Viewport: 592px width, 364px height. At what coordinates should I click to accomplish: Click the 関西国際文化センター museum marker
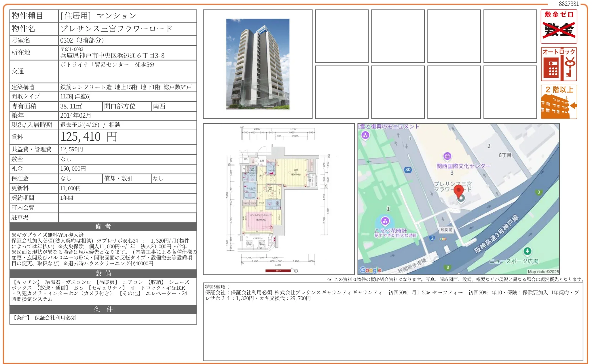pos(447,156)
